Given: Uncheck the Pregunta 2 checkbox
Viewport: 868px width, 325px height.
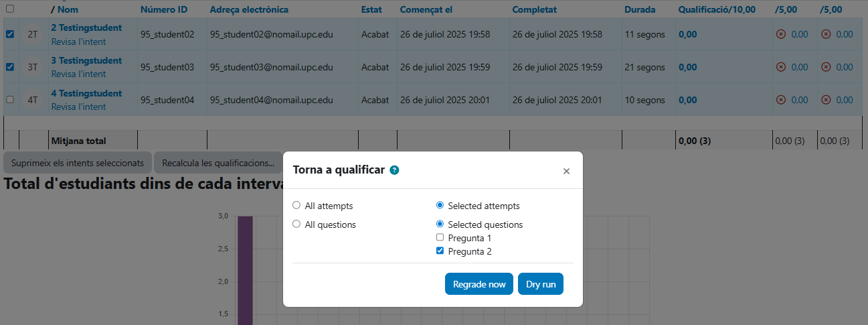Looking at the screenshot, I should [440, 251].
